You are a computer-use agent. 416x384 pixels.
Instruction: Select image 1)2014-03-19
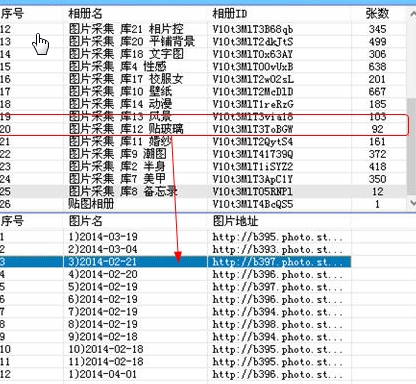[x=103, y=237]
